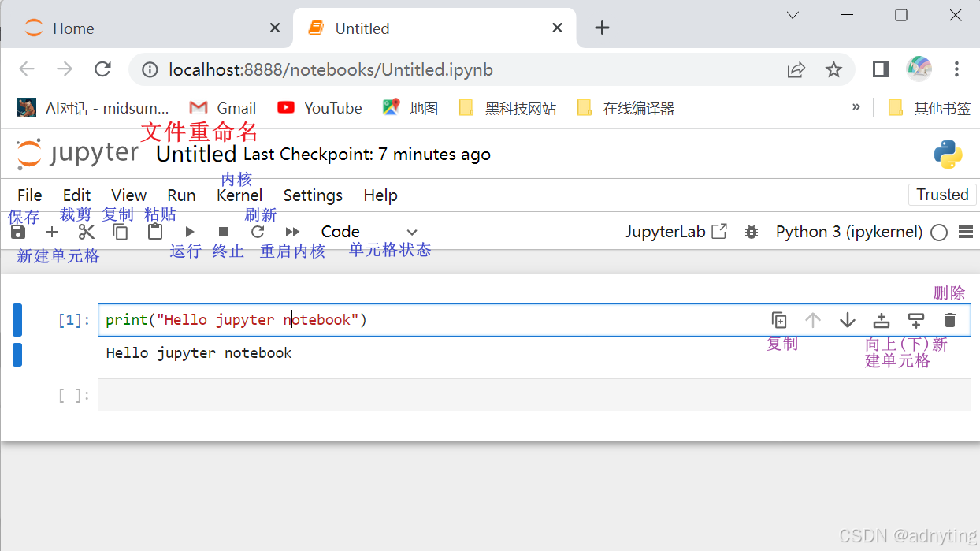Viewport: 980px width, 551px height.
Task: Open the Run menu
Action: (181, 195)
